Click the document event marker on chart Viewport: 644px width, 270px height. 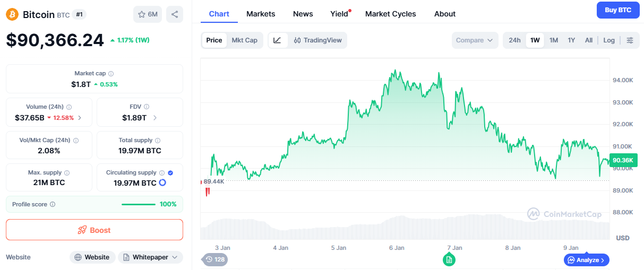pos(449,259)
